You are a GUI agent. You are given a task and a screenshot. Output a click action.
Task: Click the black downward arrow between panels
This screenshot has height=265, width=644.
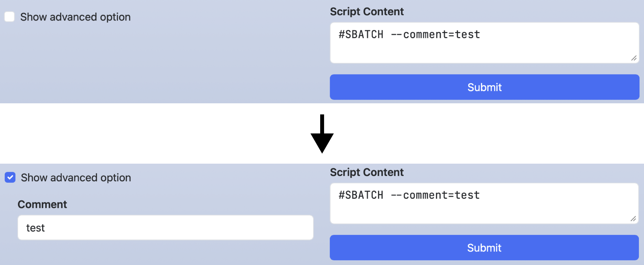coord(322,135)
